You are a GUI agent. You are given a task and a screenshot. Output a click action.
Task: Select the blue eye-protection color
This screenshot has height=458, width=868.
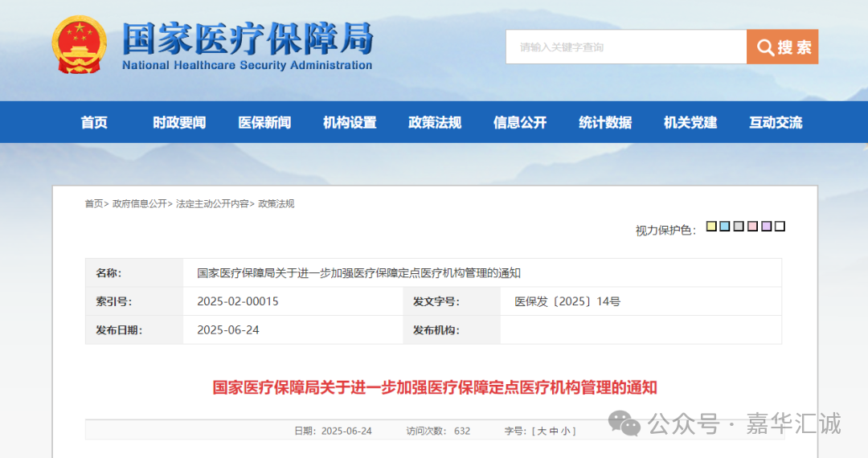[x=725, y=227]
